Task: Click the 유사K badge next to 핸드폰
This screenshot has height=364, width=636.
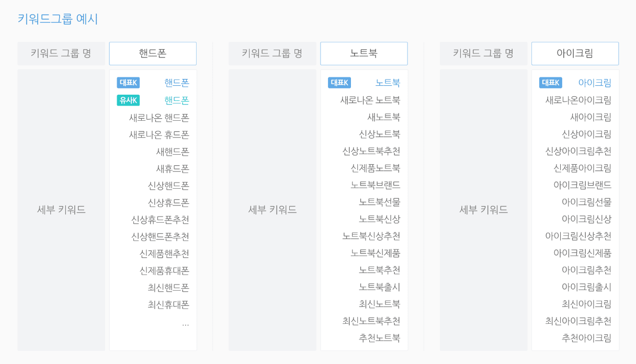Action: tap(128, 100)
